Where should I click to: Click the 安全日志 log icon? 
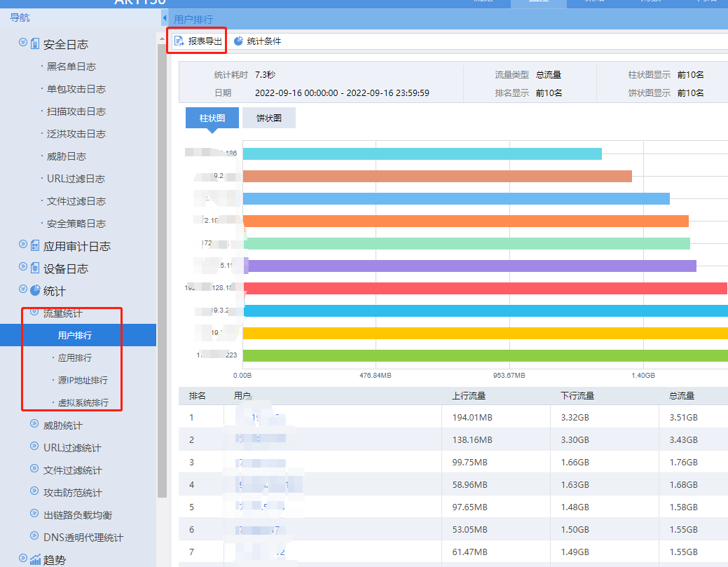point(35,44)
